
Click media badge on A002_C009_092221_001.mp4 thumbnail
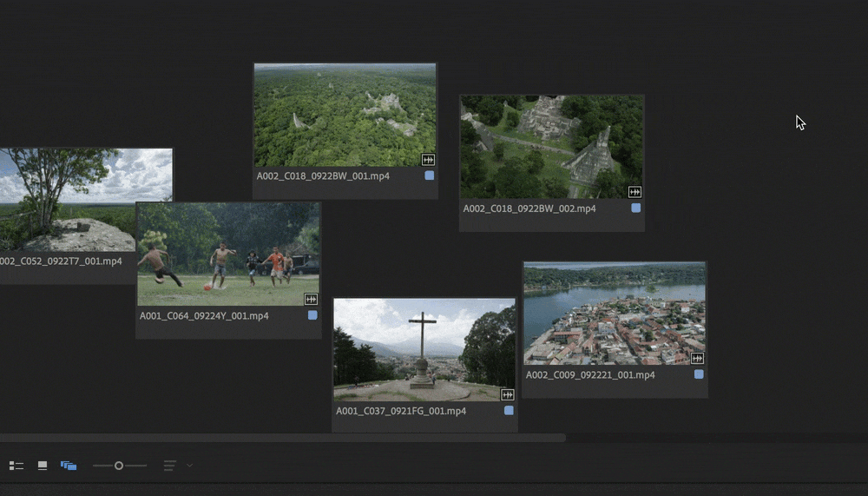(x=697, y=358)
